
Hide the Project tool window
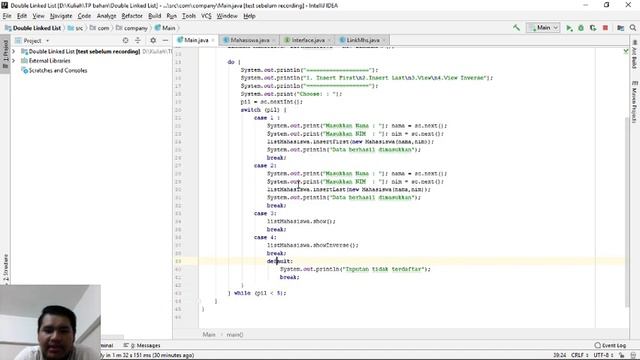point(165,40)
